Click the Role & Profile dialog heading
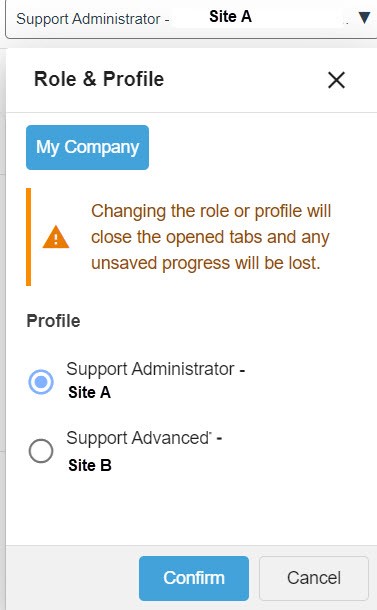 99,79
